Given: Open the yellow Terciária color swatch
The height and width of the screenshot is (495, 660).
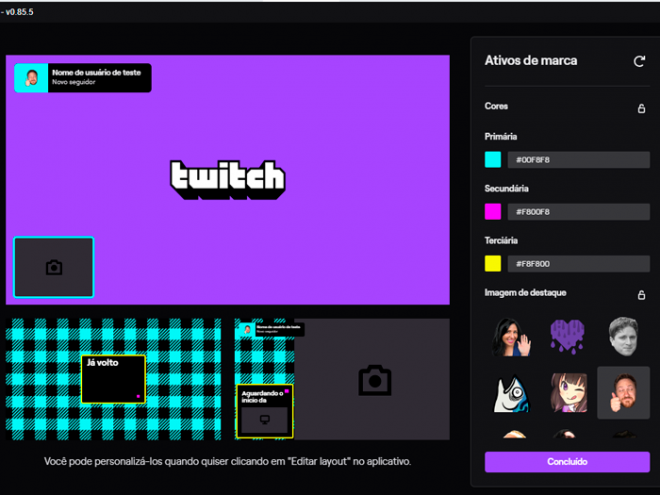Looking at the screenshot, I should (493, 264).
